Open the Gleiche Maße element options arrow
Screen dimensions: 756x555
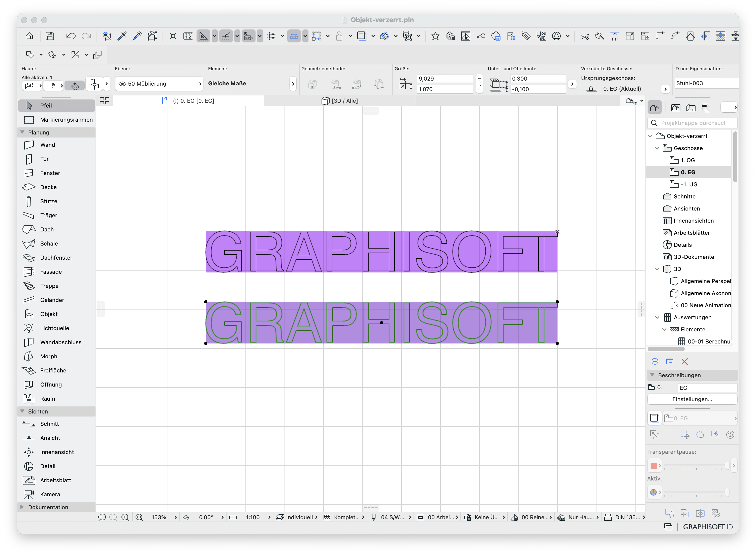click(293, 84)
